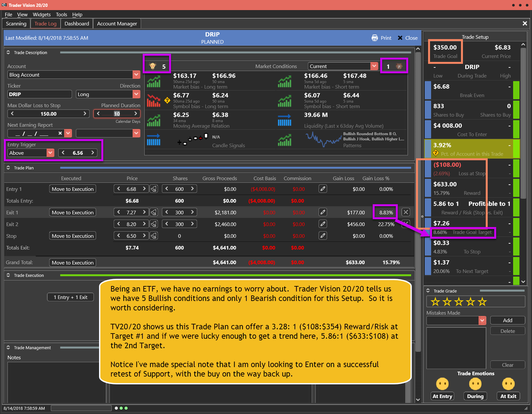The image size is (532, 414).
Task: Collapse the Trade Grade section
Action: [x=428, y=291]
